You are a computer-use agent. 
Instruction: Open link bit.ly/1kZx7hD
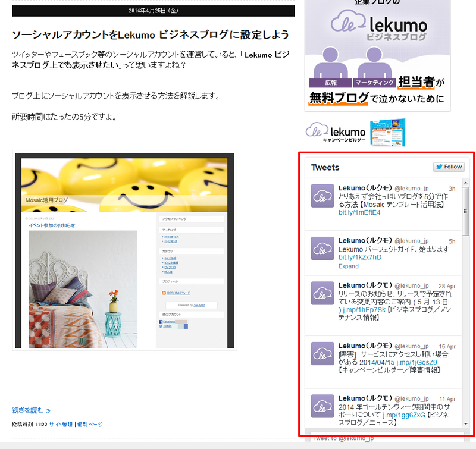point(360,258)
